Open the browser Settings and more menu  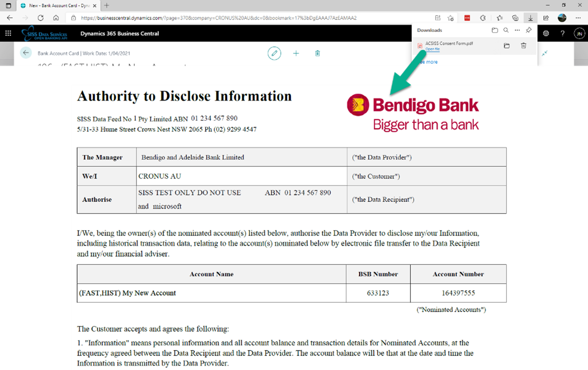click(x=578, y=18)
